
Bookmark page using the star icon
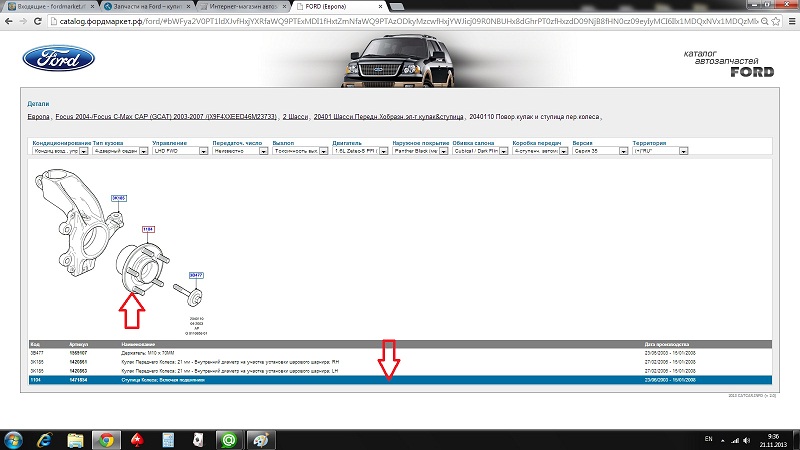776,21
